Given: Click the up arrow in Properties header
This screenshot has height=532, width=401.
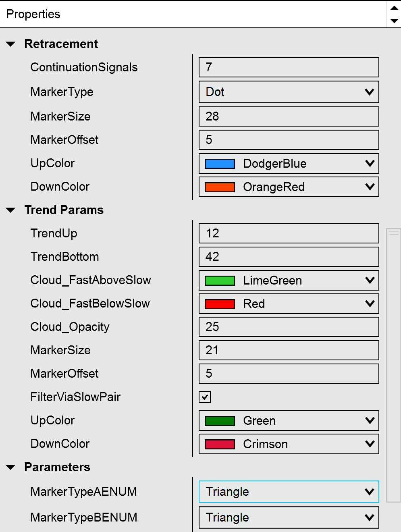Looking at the screenshot, I should (x=394, y=8).
